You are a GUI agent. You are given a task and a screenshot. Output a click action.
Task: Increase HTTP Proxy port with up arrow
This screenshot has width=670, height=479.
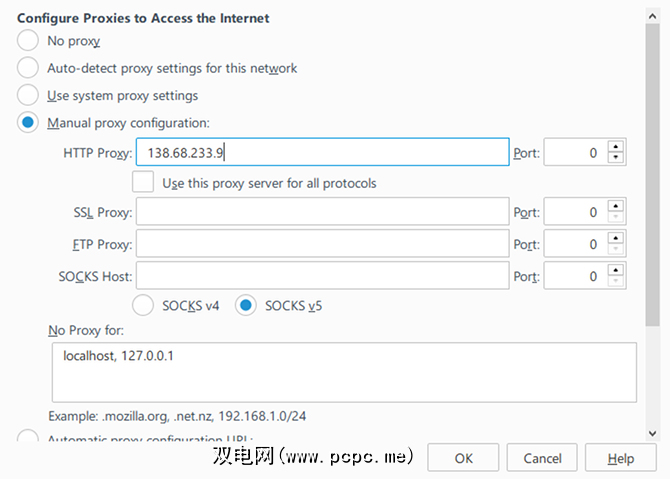[x=616, y=147]
